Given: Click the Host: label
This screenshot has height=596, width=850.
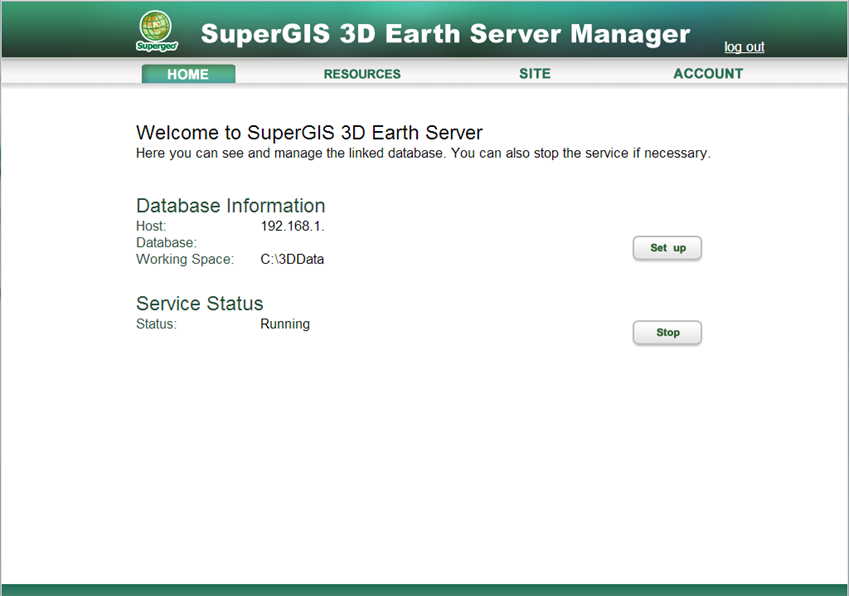Looking at the screenshot, I should coord(151,226).
